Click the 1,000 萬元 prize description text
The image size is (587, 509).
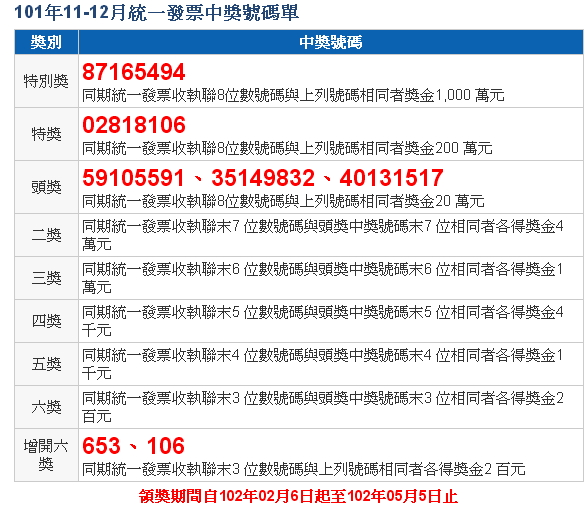click(x=293, y=95)
